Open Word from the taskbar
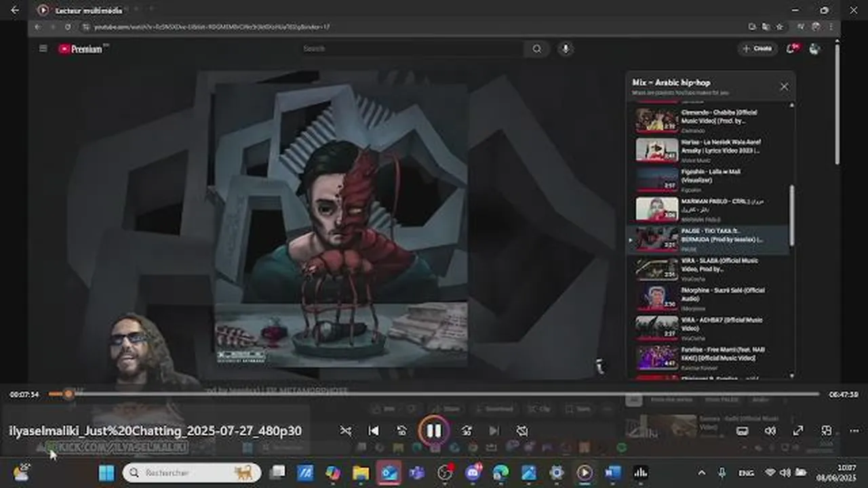The width and height of the screenshot is (868, 488). pyautogui.click(x=612, y=472)
